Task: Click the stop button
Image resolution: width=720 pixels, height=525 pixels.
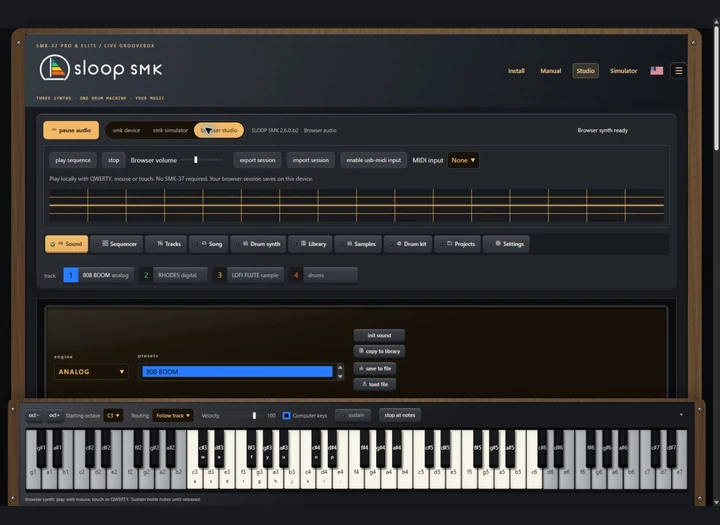Action: 113,160
